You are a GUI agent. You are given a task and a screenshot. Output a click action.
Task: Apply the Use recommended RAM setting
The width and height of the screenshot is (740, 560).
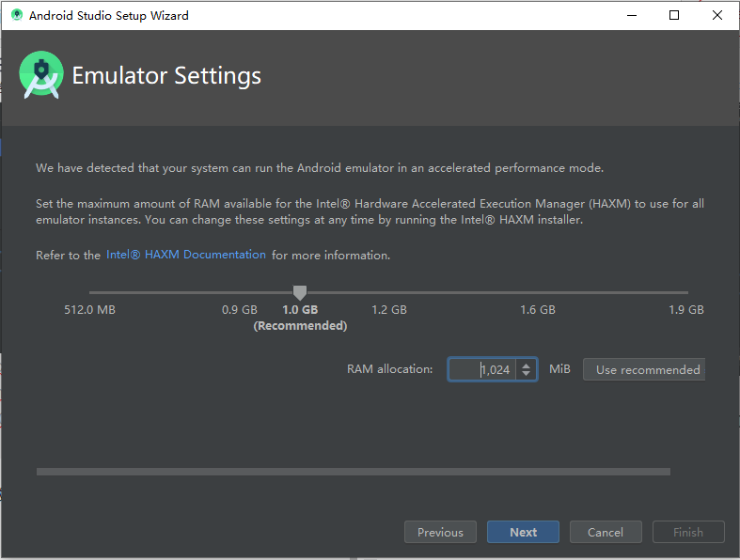[x=644, y=369]
